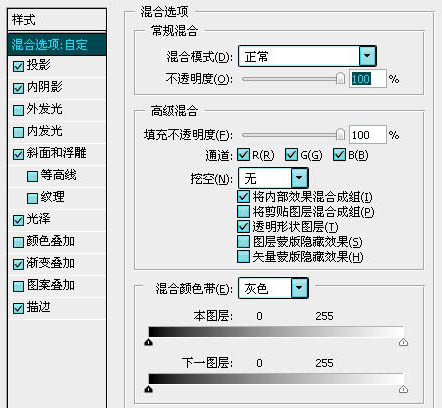Click the 填充不透明度 slider handle
The height and width of the screenshot is (408, 442).
click(x=340, y=134)
